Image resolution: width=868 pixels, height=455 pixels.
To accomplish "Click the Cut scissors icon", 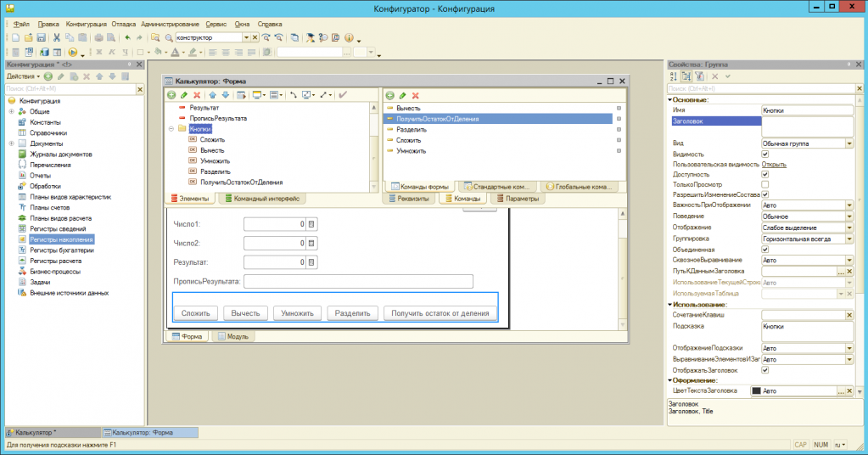I will (x=57, y=38).
